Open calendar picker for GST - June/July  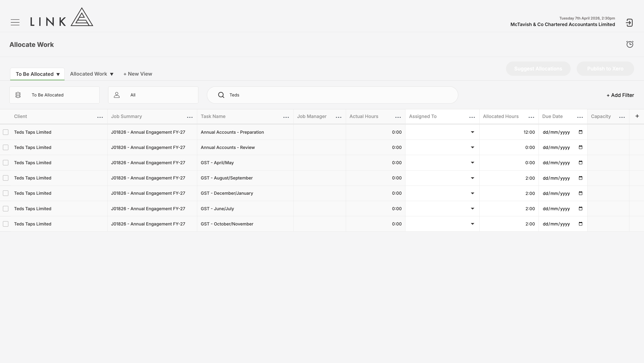tap(580, 208)
